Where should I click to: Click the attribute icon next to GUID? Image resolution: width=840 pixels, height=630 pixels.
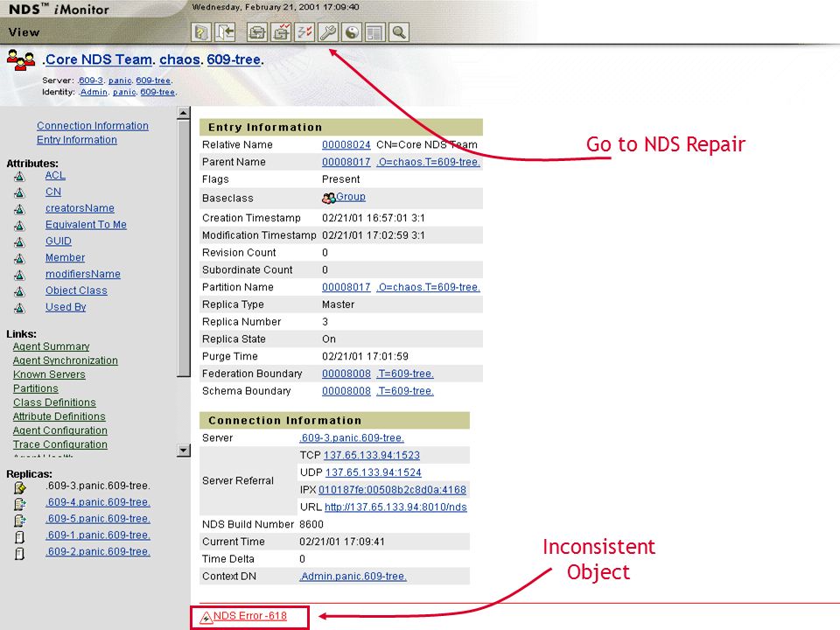pyautogui.click(x=19, y=242)
